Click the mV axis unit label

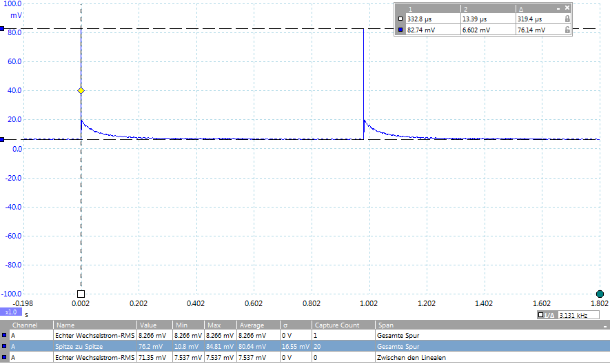pos(16,15)
